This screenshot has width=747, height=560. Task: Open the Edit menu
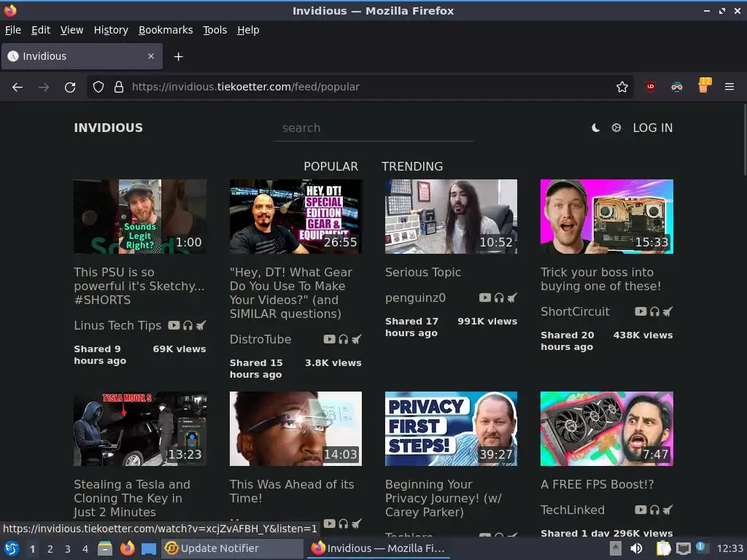point(41,30)
